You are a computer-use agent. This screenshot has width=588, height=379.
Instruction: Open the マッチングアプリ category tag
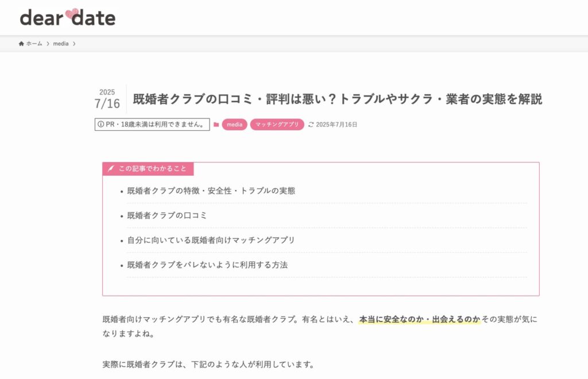coord(277,125)
